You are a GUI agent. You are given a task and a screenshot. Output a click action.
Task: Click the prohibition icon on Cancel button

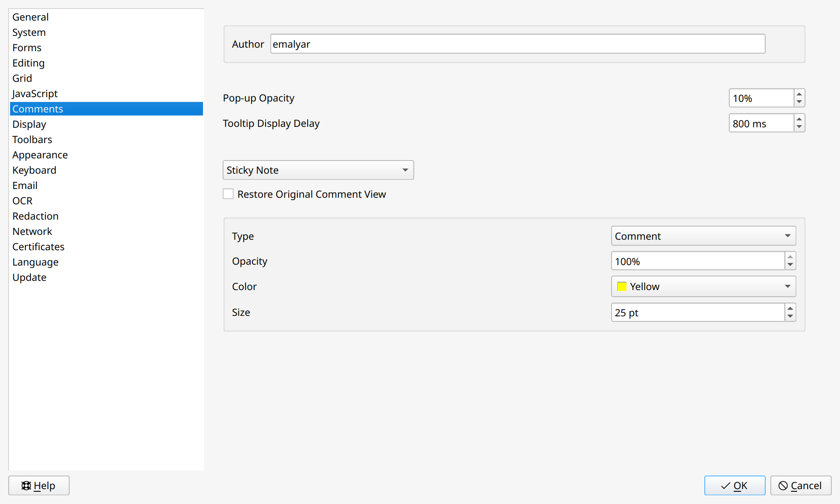(x=783, y=486)
